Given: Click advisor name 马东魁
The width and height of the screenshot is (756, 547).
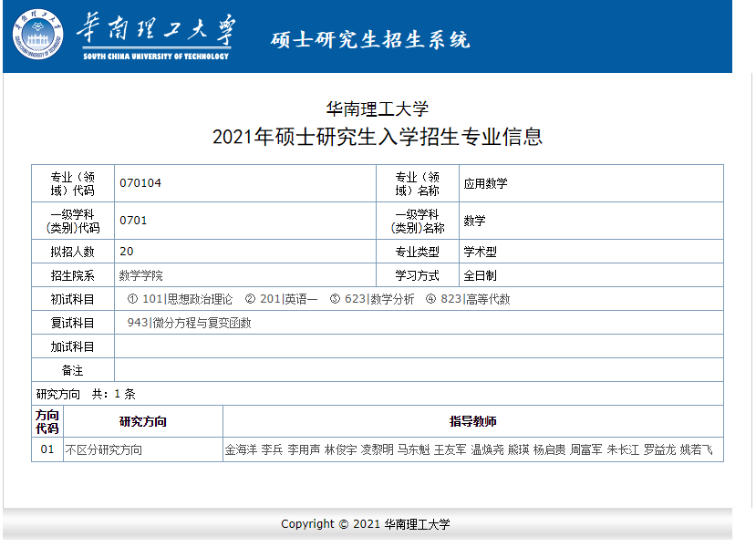Looking at the screenshot, I should 414,449.
